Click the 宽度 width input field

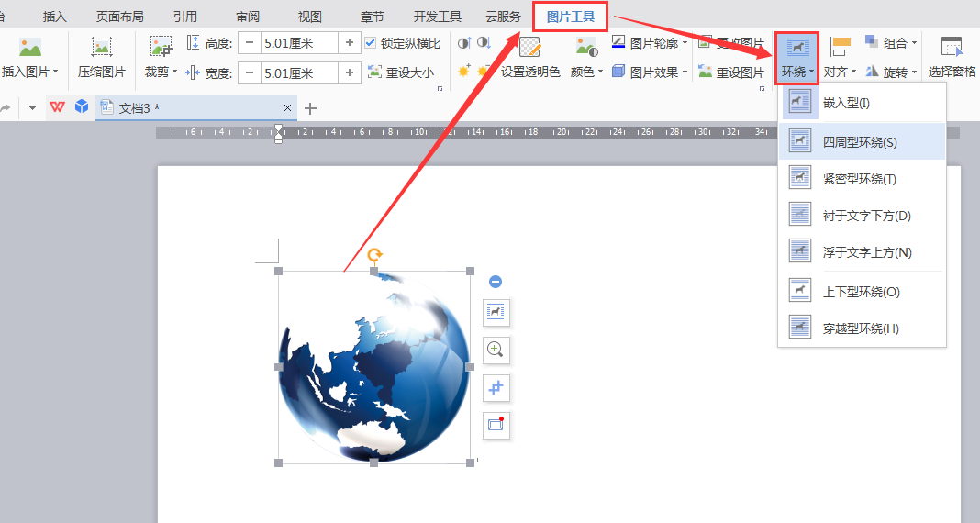298,72
